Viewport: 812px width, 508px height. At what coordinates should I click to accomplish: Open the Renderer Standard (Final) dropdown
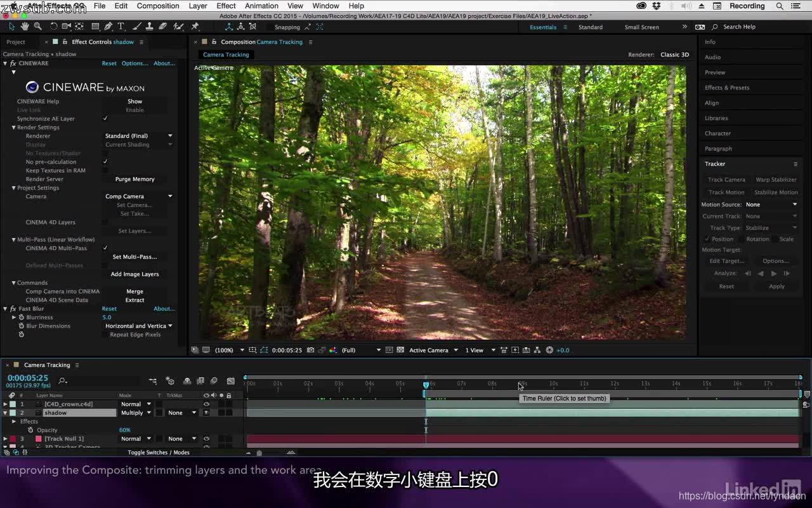coord(138,136)
